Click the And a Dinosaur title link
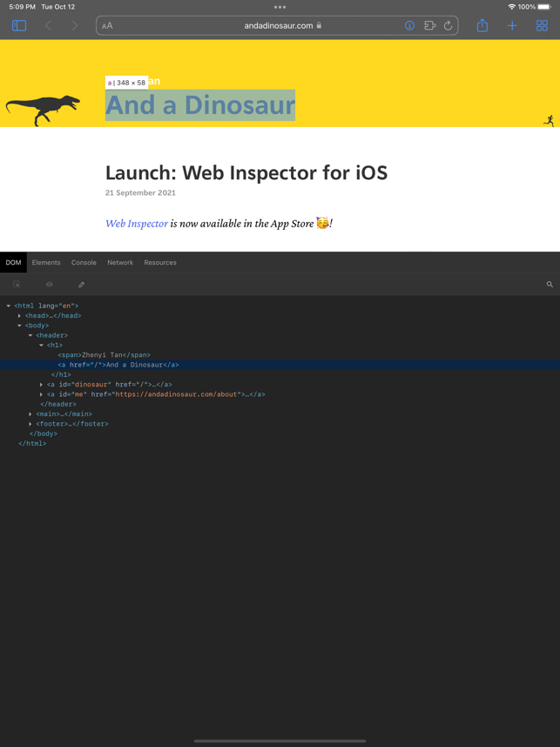560x747 pixels. [200, 104]
